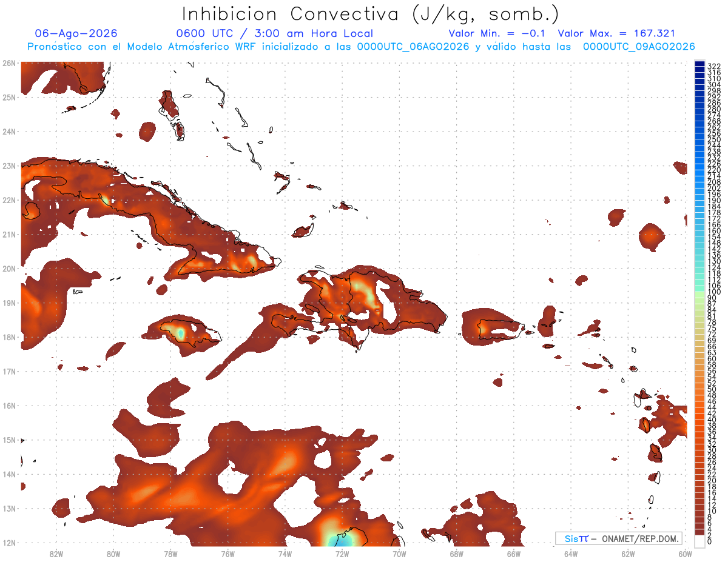This screenshot has width=728, height=562.
Task: Click the dark blue top swatch of the color scale
Action: click(x=699, y=64)
